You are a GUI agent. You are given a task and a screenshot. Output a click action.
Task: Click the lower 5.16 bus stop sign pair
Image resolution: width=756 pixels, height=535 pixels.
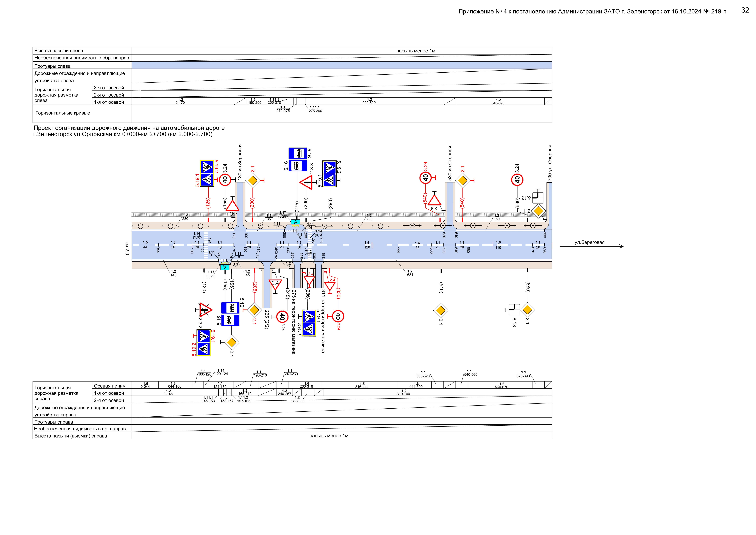[230, 314]
